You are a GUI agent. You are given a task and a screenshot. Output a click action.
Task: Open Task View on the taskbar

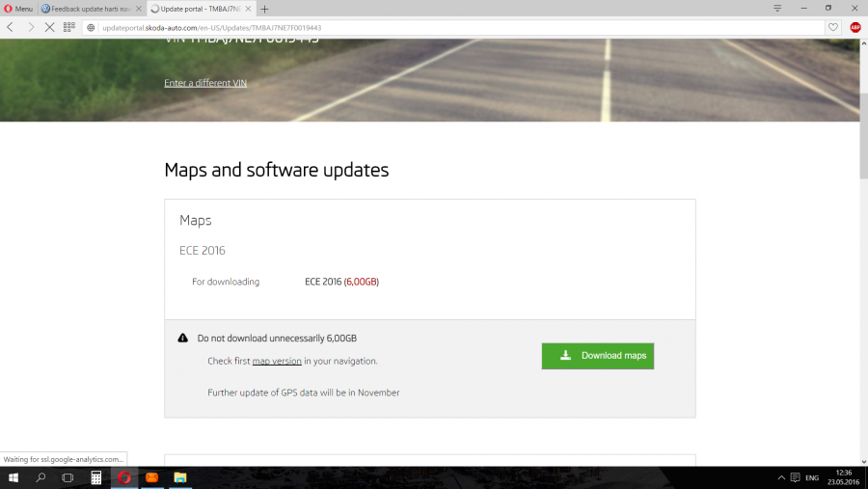pyautogui.click(x=68, y=477)
